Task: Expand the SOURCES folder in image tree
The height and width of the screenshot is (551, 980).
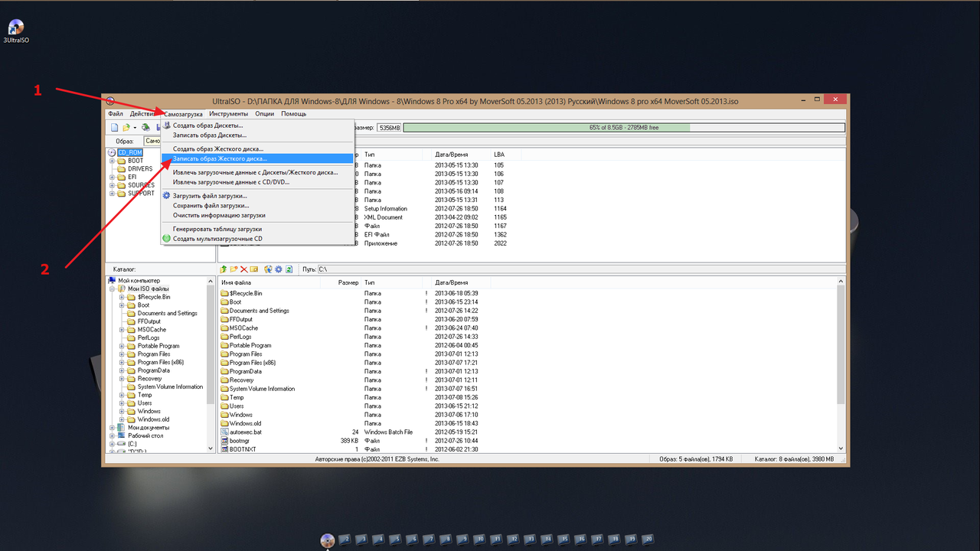Action: click(x=113, y=185)
